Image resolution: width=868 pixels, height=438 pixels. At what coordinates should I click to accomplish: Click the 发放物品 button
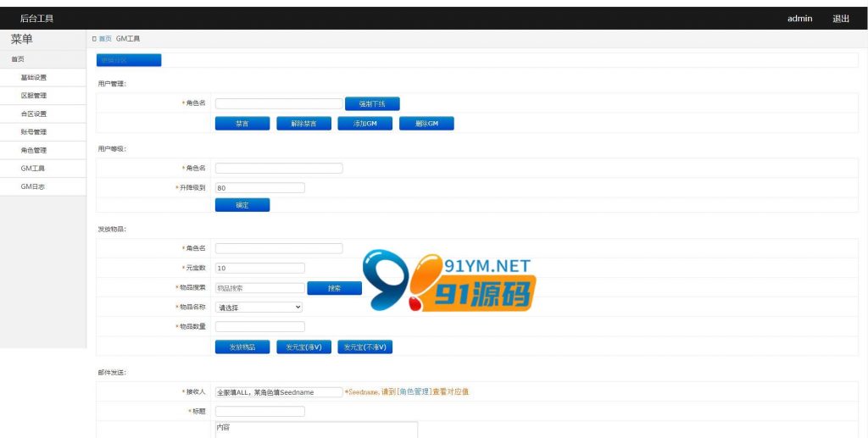tap(242, 347)
